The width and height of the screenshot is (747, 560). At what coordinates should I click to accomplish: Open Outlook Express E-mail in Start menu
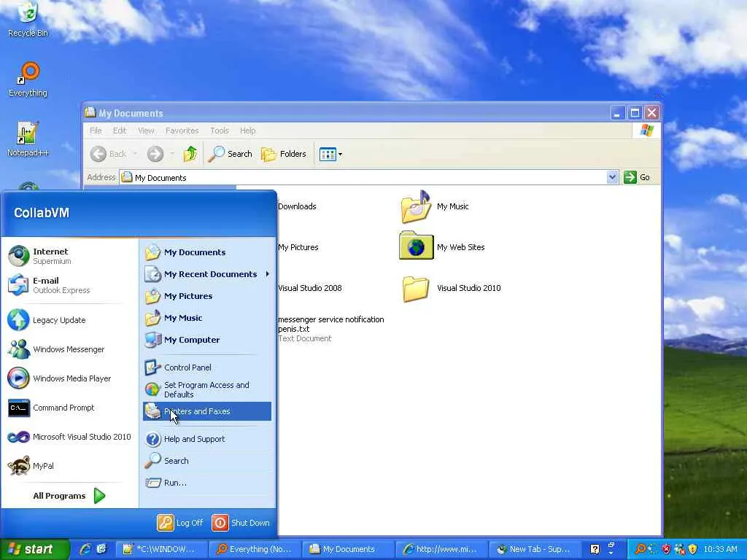(61, 285)
